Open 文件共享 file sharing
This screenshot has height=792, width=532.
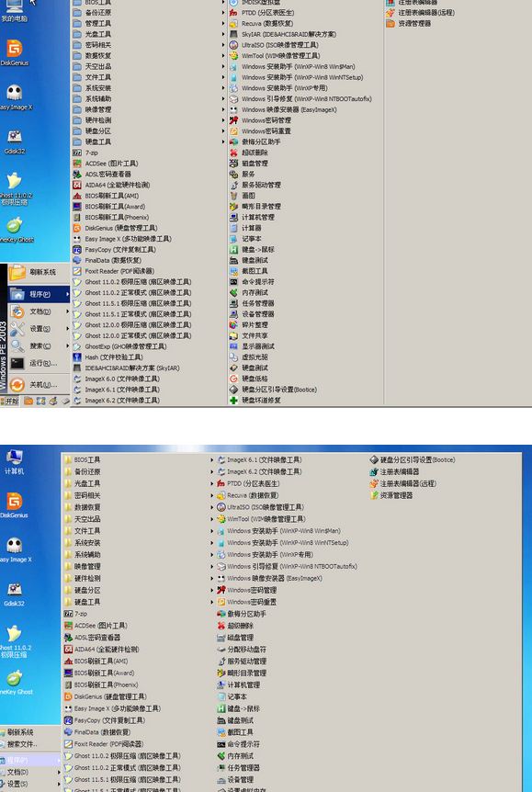coord(249,336)
